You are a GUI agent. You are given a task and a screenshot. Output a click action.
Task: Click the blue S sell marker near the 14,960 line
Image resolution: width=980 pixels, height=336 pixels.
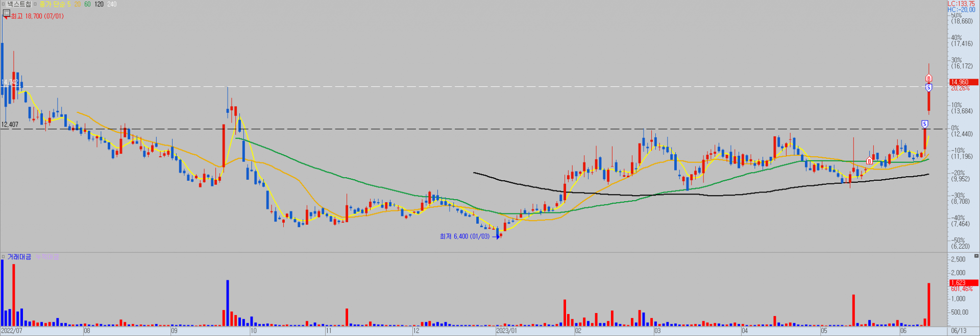click(928, 87)
